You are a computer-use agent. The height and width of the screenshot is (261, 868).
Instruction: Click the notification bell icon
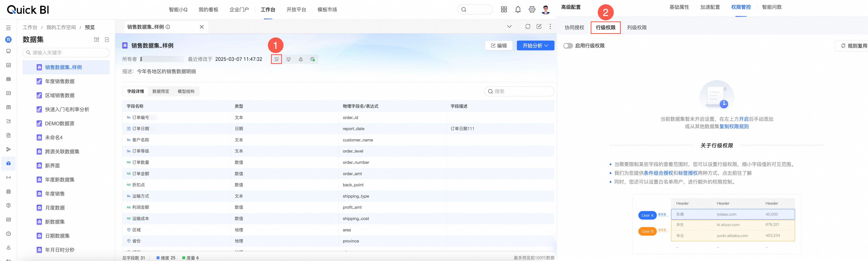coord(518,10)
